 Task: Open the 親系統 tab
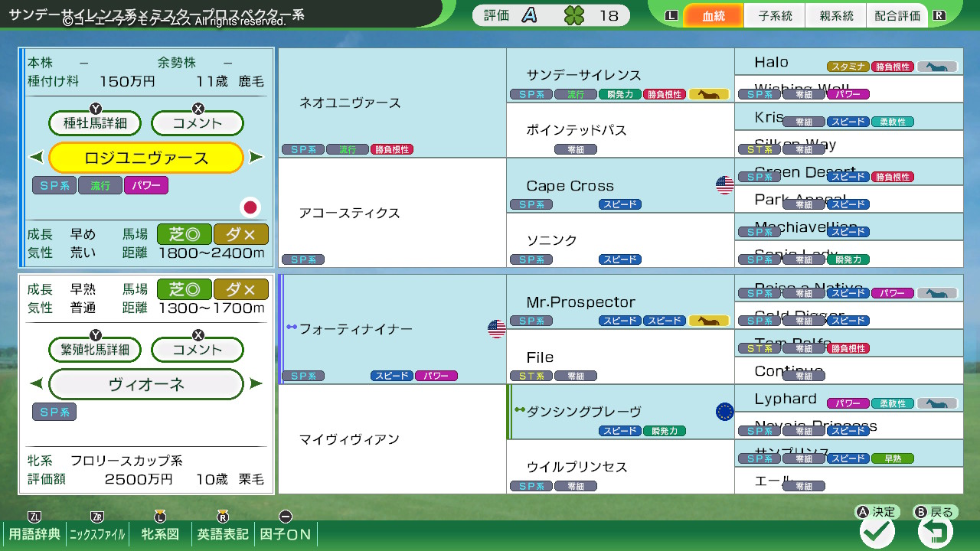coord(836,15)
